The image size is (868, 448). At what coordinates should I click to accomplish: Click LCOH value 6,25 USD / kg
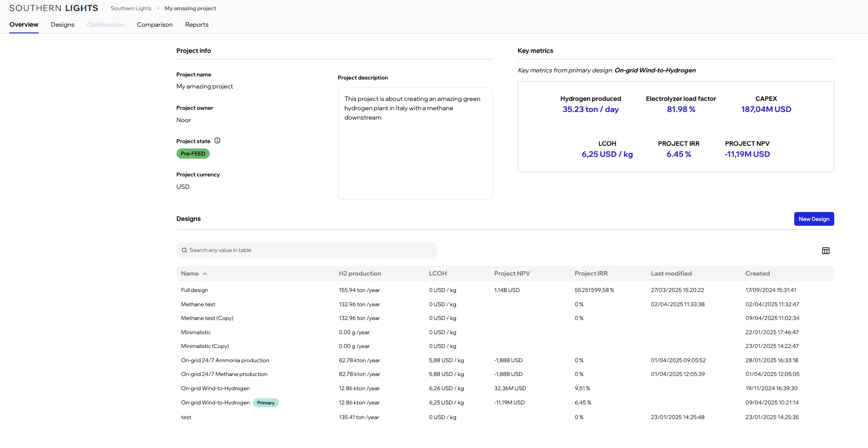[x=607, y=154]
